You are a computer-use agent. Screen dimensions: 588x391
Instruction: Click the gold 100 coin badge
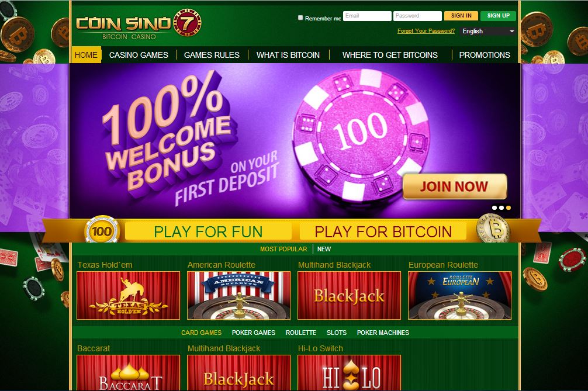[x=102, y=230]
